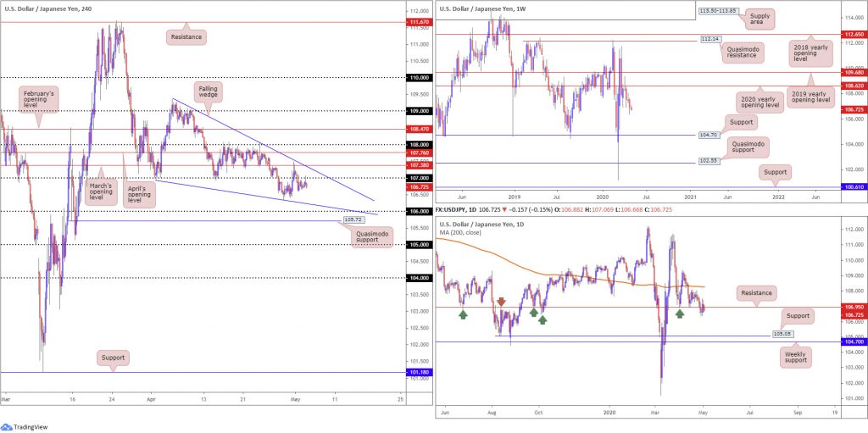Click the blue 101.180 support price tag

(x=418, y=373)
